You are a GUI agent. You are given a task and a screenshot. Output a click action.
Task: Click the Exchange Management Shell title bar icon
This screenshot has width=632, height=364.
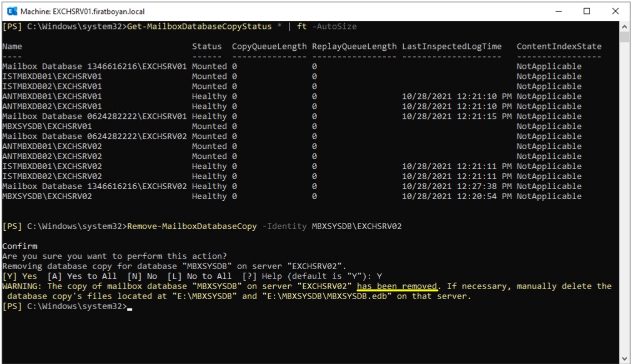click(11, 11)
